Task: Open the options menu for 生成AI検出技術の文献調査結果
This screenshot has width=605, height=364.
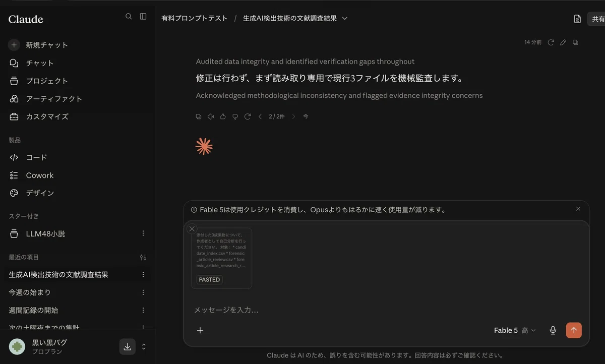Action: 143,275
